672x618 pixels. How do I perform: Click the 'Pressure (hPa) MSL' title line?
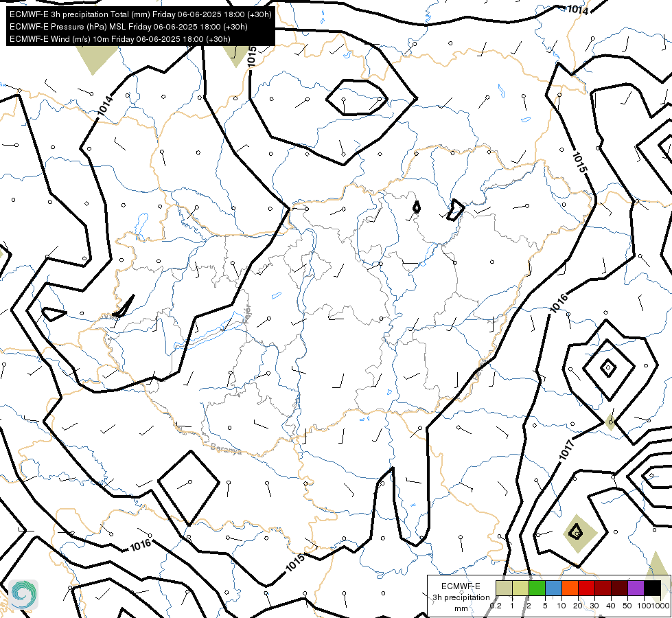[x=128, y=27]
